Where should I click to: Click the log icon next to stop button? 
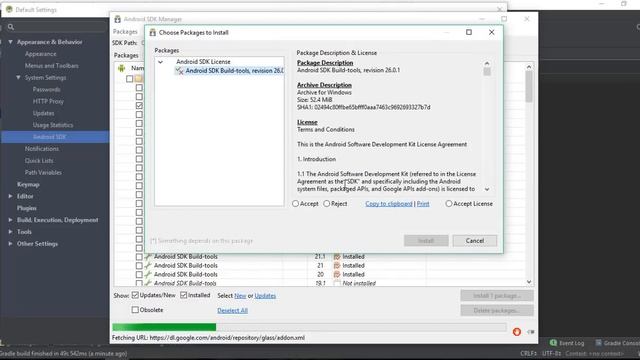tap(530, 332)
